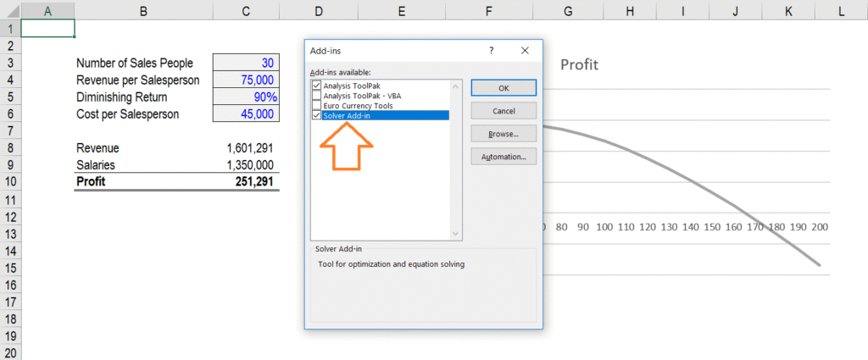This screenshot has width=868, height=360.
Task: Click the add-ins list scroll up arrow
Action: point(456,86)
